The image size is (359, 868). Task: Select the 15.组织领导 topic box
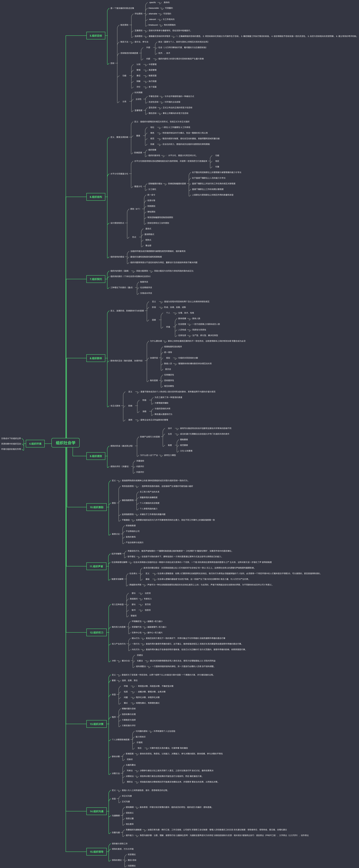pos(97,852)
